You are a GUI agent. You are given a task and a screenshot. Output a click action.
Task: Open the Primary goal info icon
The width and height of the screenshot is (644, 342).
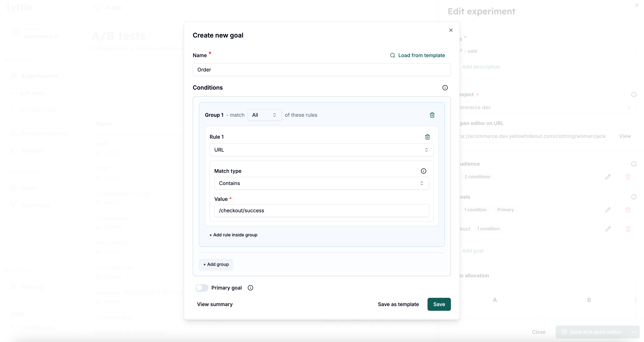coord(250,288)
